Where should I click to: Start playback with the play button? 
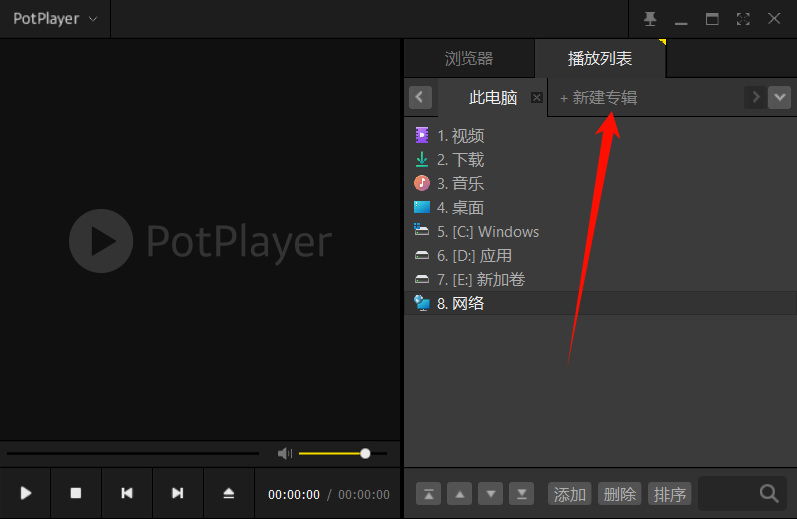[x=25, y=493]
